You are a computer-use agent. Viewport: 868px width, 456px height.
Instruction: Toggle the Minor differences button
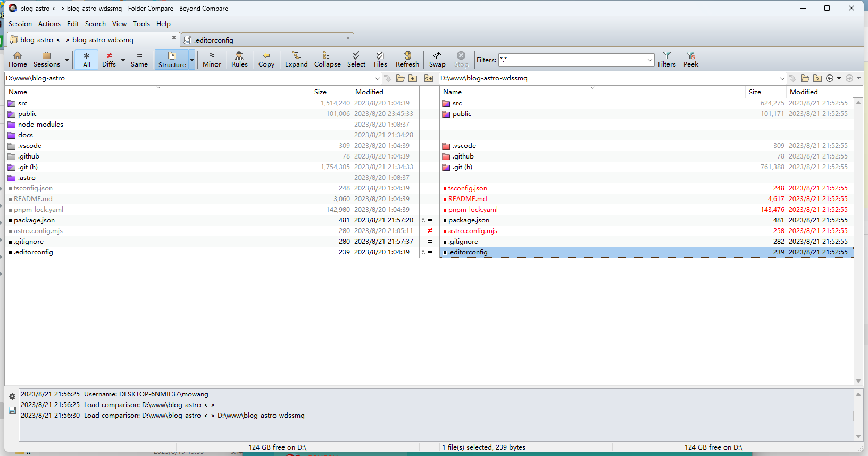[x=212, y=60]
